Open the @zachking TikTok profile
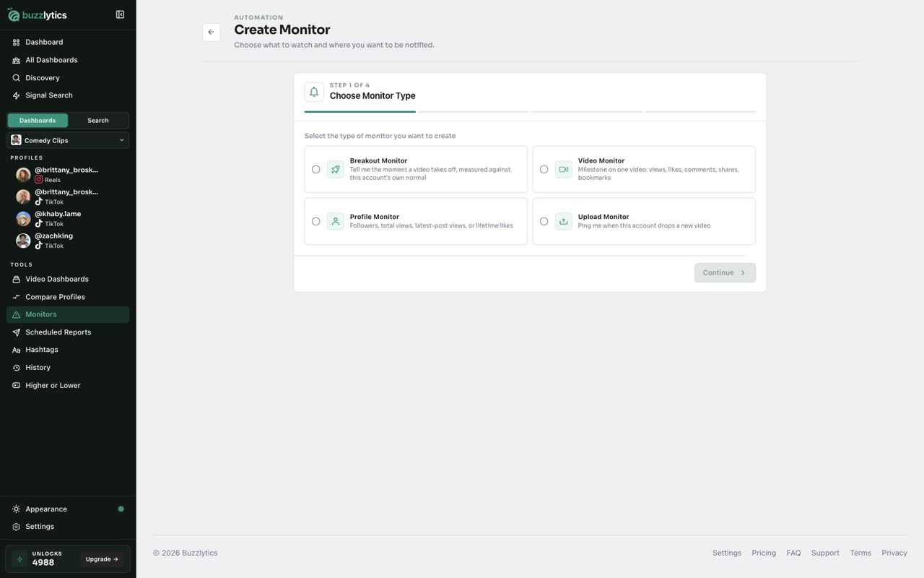 pos(68,241)
